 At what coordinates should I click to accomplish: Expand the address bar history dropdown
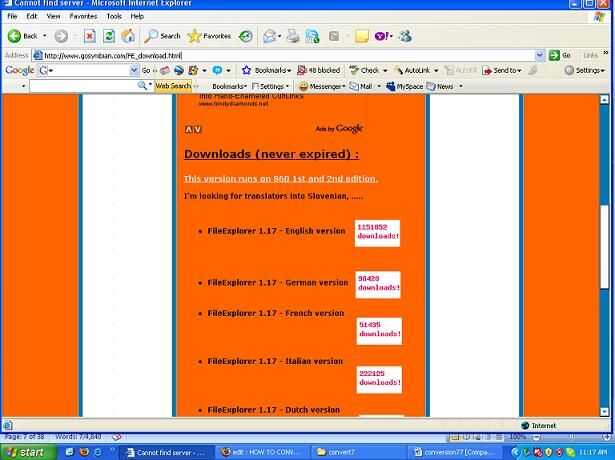(x=540, y=55)
